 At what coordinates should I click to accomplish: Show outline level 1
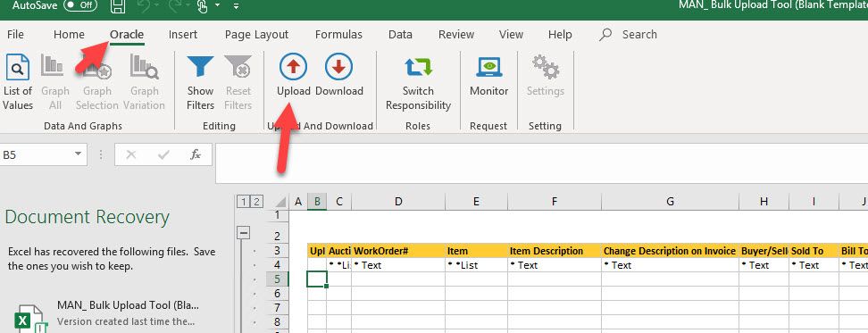tap(243, 202)
